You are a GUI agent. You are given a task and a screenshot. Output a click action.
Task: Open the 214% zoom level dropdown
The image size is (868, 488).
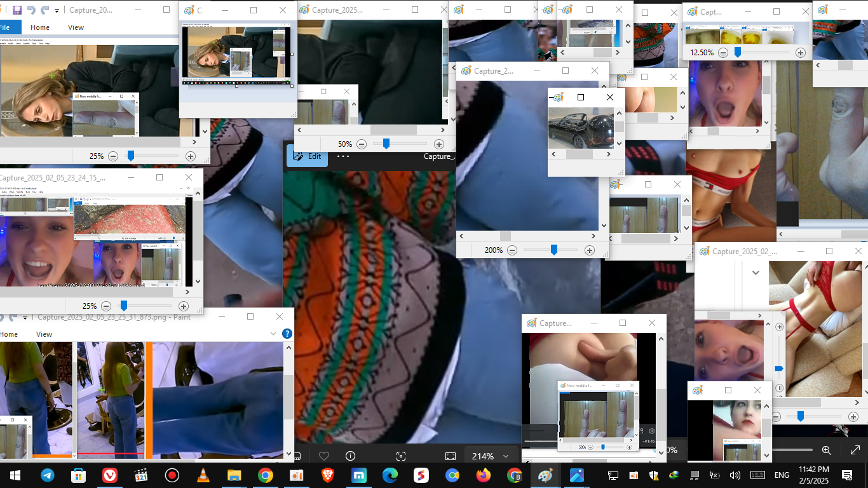pyautogui.click(x=490, y=456)
